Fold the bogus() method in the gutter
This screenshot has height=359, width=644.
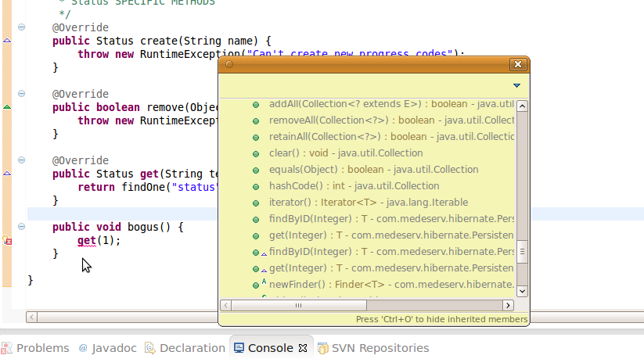(x=22, y=227)
